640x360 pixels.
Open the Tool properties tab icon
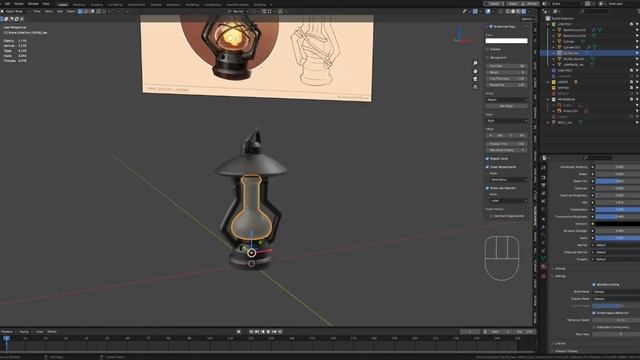(543, 167)
